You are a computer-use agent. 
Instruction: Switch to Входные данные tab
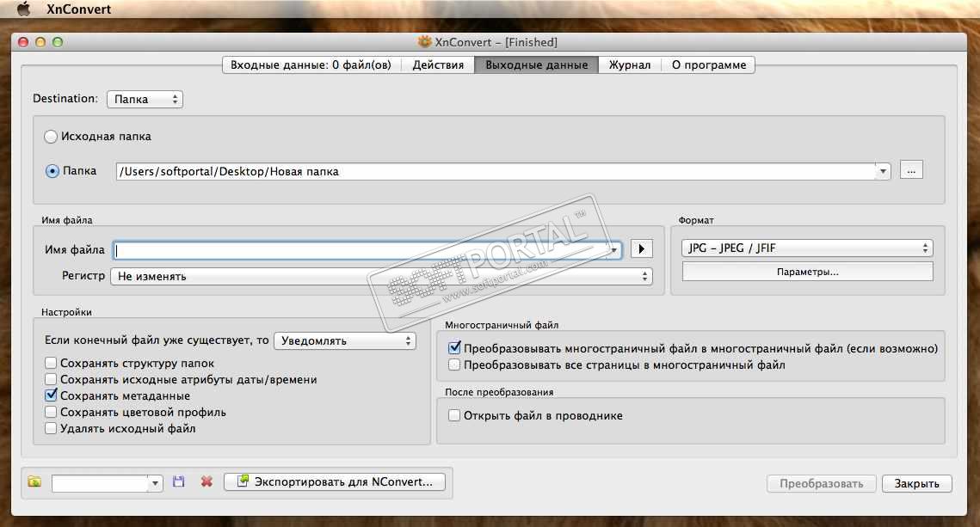point(311,65)
